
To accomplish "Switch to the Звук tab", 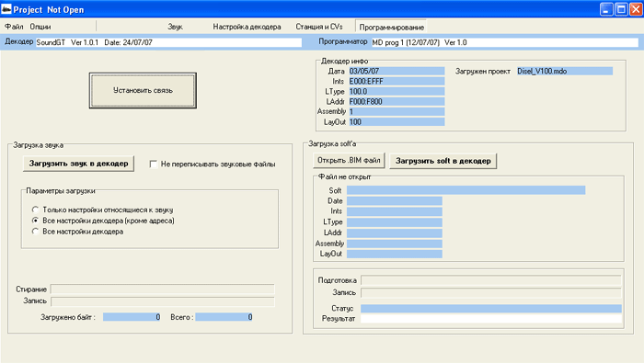I will [x=175, y=27].
